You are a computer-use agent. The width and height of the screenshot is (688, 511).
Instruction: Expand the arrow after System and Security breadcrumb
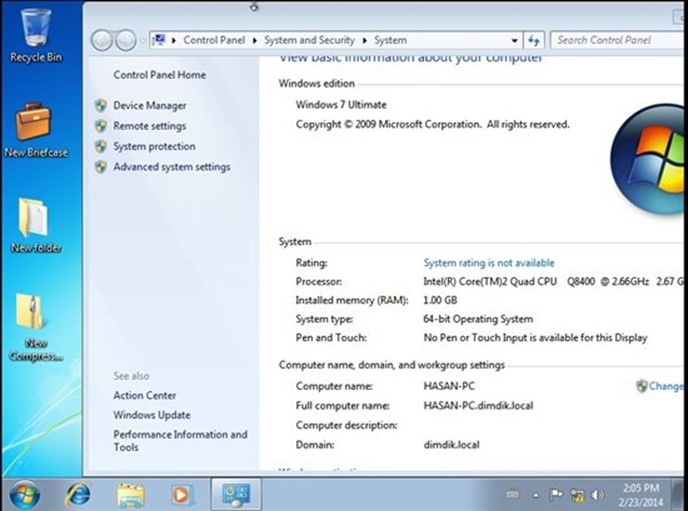pyautogui.click(x=365, y=40)
